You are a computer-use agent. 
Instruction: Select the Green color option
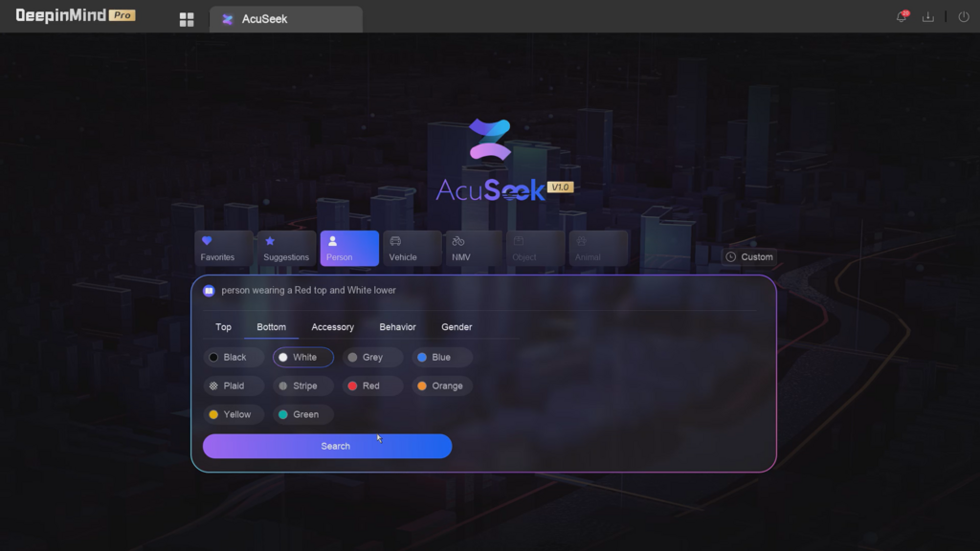click(303, 415)
